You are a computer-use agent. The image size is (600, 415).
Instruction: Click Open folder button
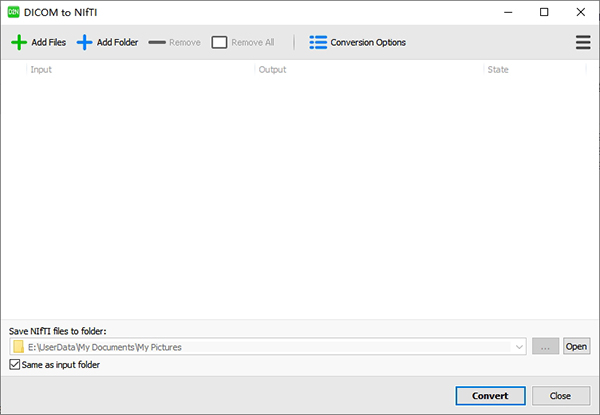576,346
